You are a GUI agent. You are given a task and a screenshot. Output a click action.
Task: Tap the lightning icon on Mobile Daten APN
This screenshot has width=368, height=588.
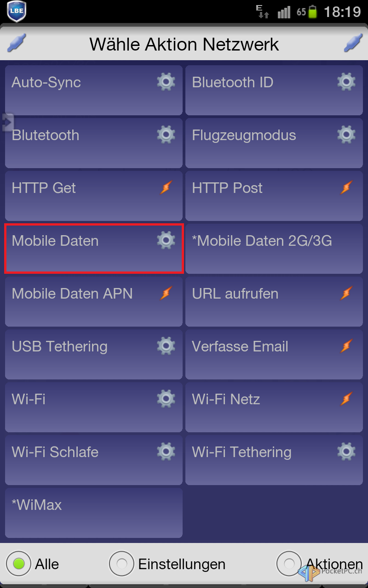[166, 293]
